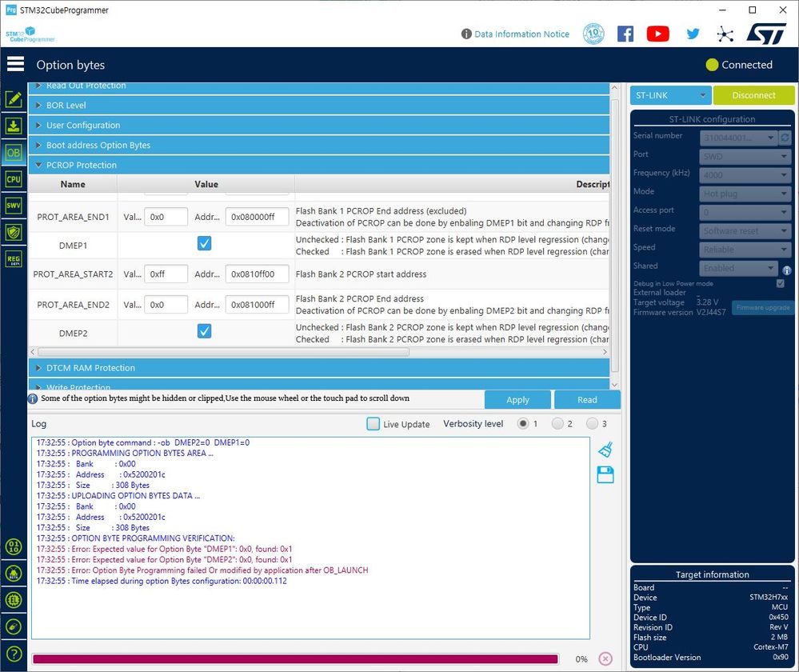This screenshot has height=672, width=799.
Task: Click the Name column header
Action: pyautogui.click(x=73, y=184)
